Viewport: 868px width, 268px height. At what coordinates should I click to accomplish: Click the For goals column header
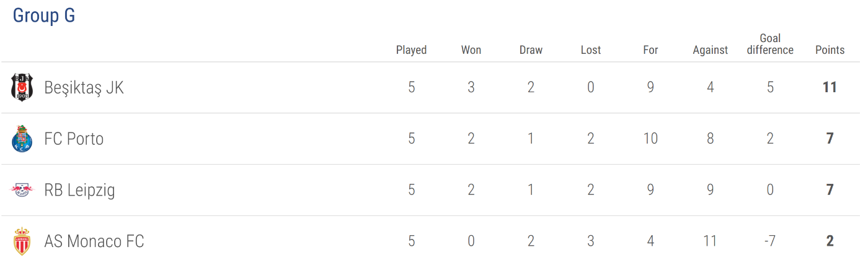coord(650,50)
